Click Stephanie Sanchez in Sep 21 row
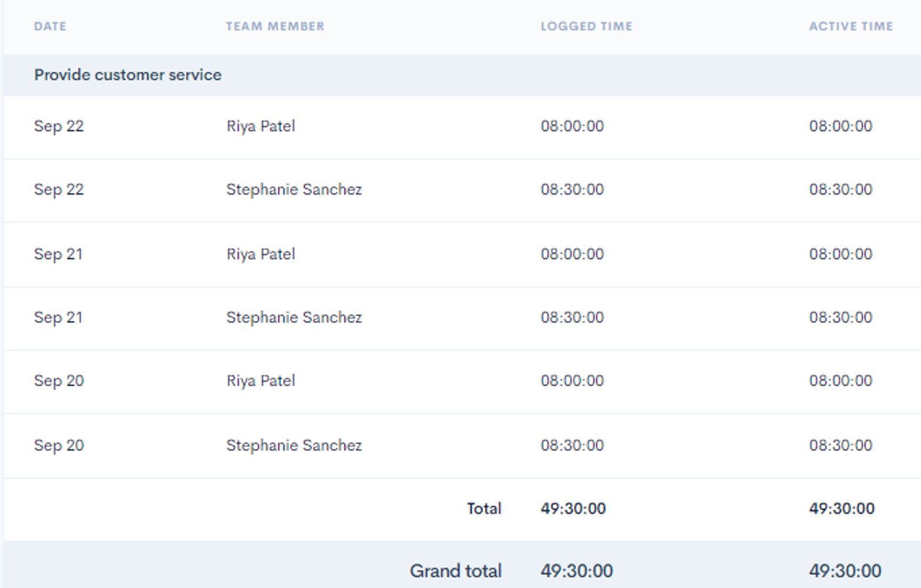Screen dimensions: 921x588 point(294,318)
